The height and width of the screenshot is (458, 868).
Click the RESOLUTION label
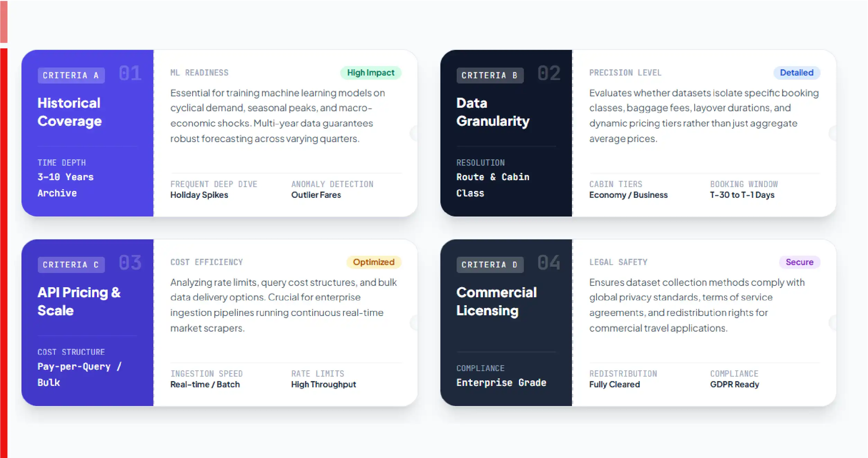coord(481,163)
